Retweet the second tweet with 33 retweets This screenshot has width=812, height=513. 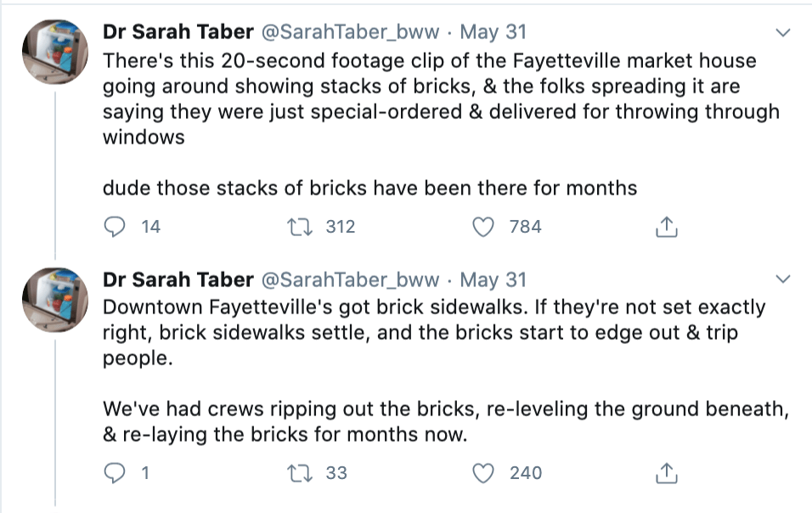pyautogui.click(x=300, y=473)
